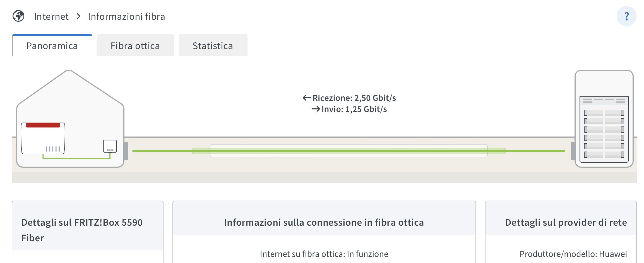Open the help question mark button
Image resolution: width=644 pixels, height=263 pixels.
click(626, 16)
